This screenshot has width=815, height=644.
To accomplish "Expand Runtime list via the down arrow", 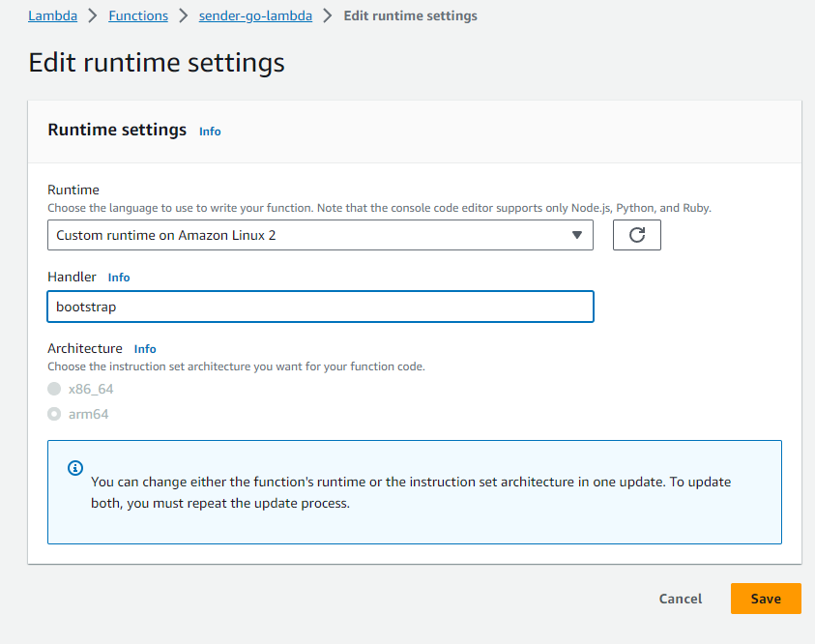I will tap(577, 235).
